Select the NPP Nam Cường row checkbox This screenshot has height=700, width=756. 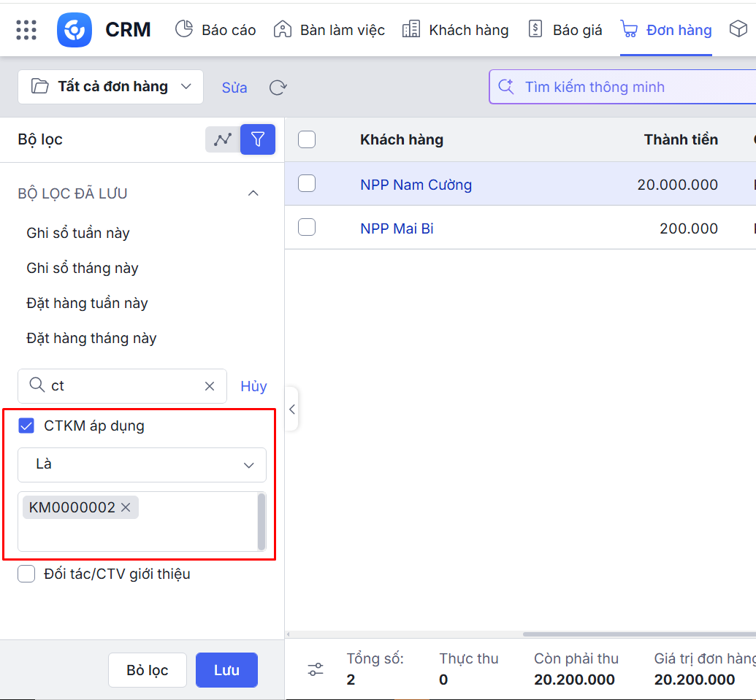pos(307,184)
